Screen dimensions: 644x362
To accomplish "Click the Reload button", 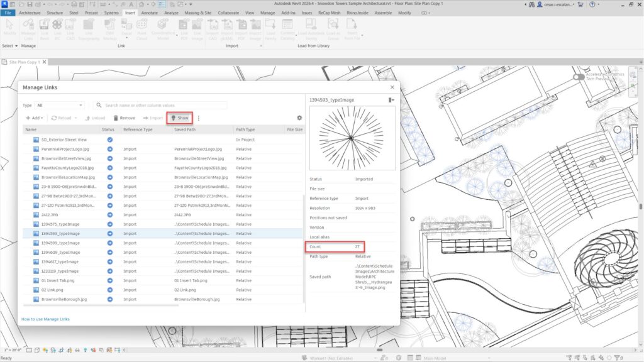I will pyautogui.click(x=62, y=118).
